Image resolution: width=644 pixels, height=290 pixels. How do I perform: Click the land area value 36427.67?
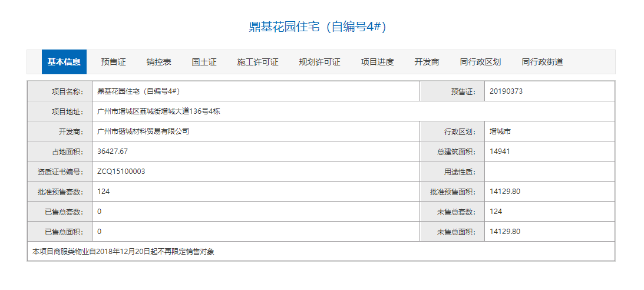(113, 151)
